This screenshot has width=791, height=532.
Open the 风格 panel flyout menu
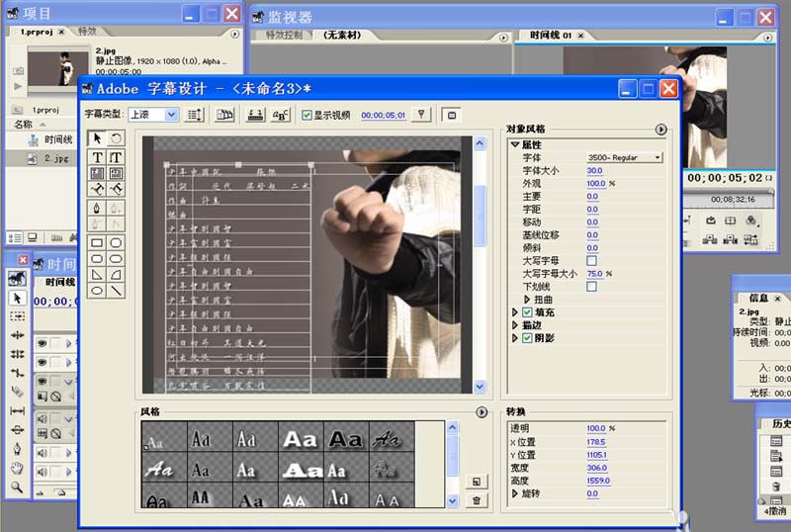482,412
